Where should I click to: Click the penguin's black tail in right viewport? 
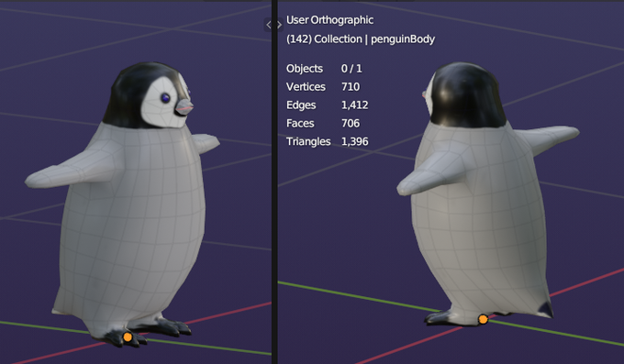click(x=545, y=310)
